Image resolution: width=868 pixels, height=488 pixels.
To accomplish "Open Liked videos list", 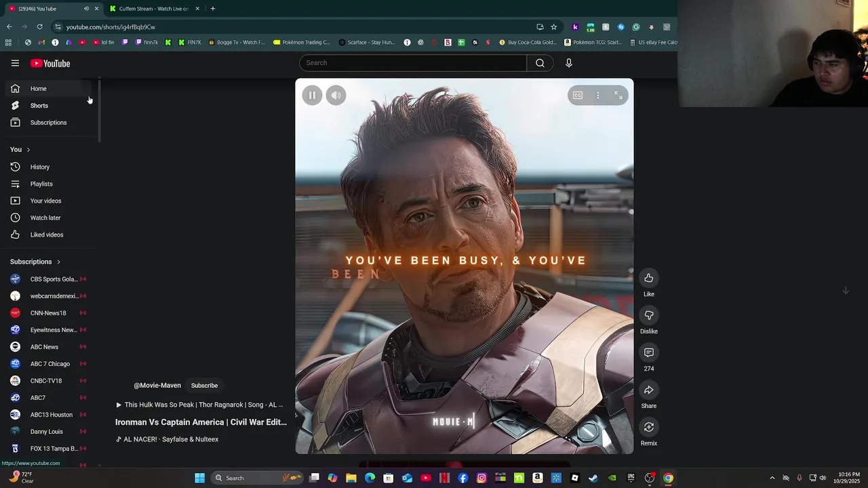I will (x=49, y=235).
